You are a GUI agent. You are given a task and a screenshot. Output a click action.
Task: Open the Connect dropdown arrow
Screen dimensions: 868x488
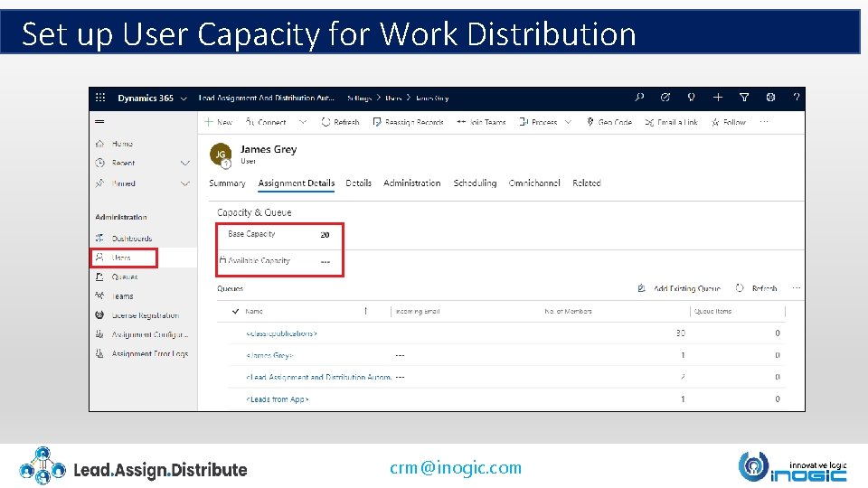point(303,122)
